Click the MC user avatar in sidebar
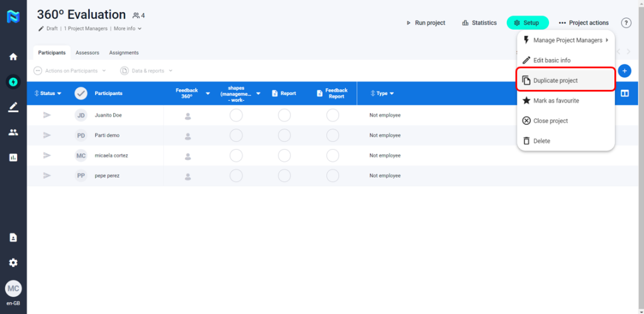Viewport: 644px width, 314px height. pyautogui.click(x=13, y=288)
